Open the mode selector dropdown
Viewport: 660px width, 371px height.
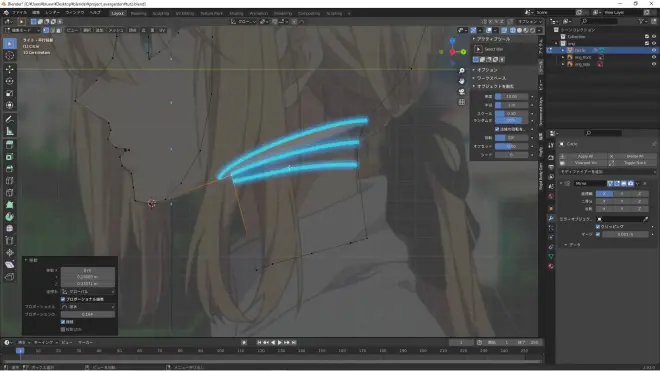point(22,30)
